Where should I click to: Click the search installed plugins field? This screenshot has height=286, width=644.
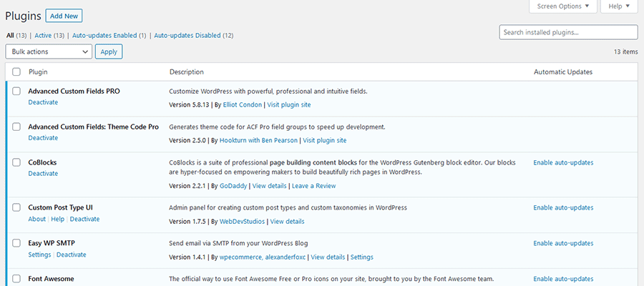tap(568, 32)
